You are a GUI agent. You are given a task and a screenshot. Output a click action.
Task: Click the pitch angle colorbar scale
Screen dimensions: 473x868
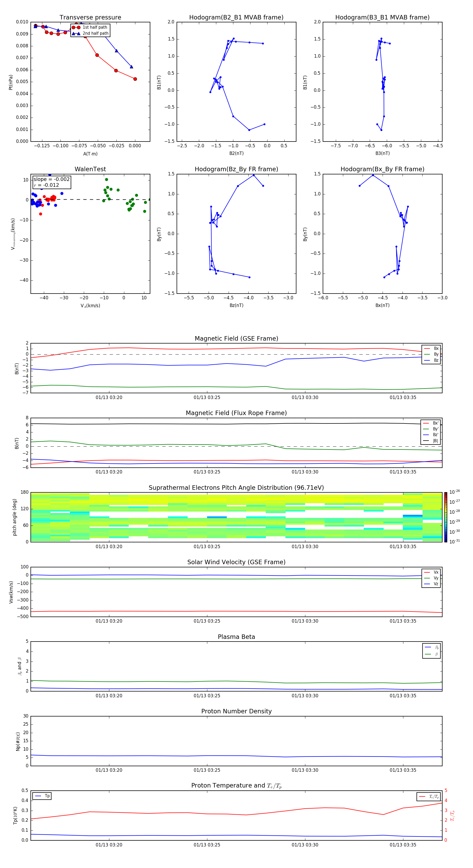pos(446,517)
